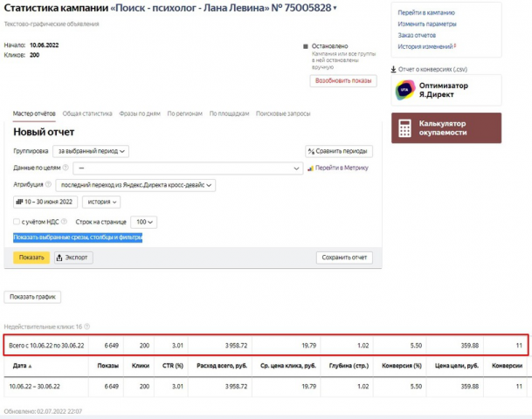Click the Экспорт button

[73, 258]
